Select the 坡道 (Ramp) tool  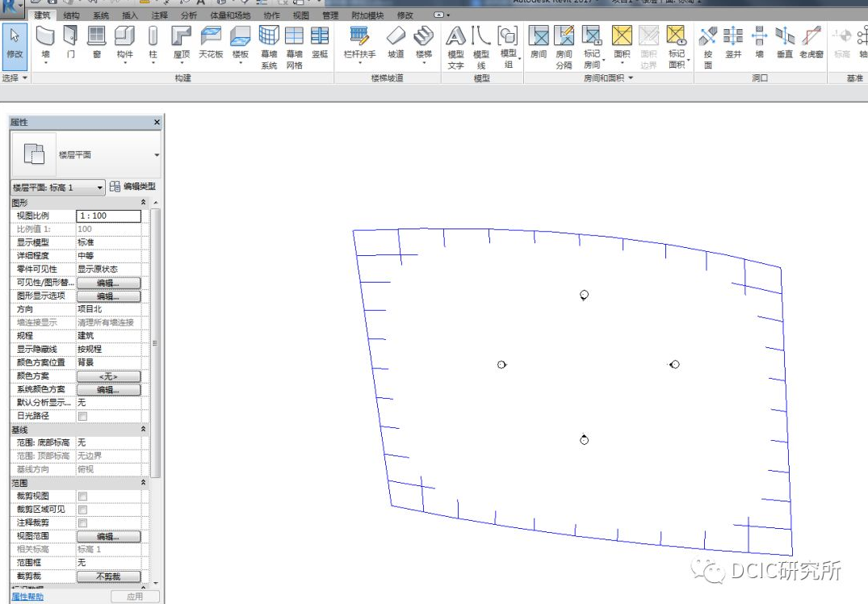396,42
